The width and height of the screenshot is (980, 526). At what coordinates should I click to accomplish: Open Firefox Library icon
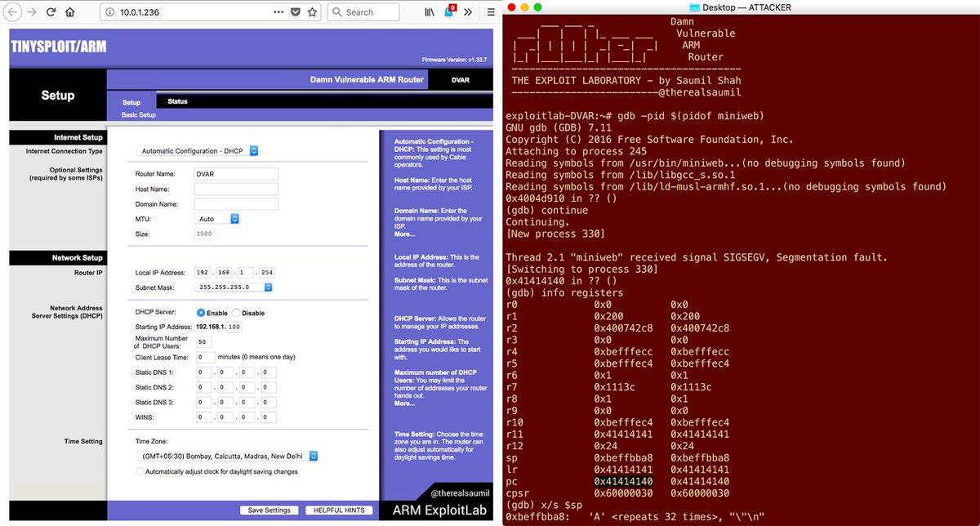430,12
